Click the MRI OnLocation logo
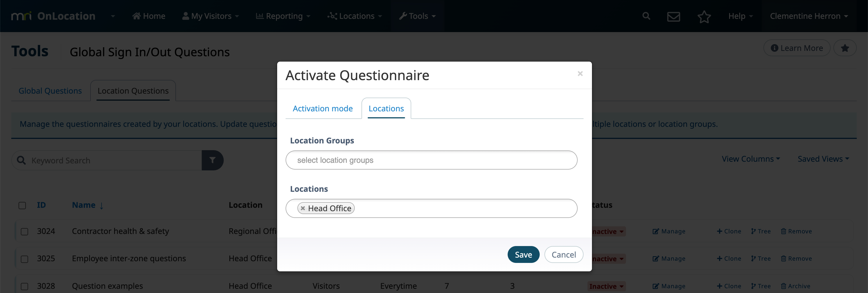Screen dimensions: 868x293 [x=53, y=16]
